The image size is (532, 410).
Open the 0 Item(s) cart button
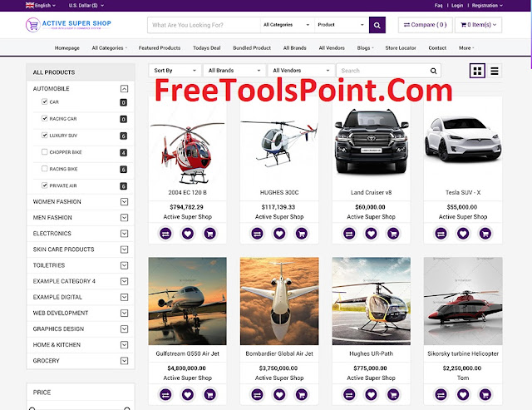coord(479,25)
